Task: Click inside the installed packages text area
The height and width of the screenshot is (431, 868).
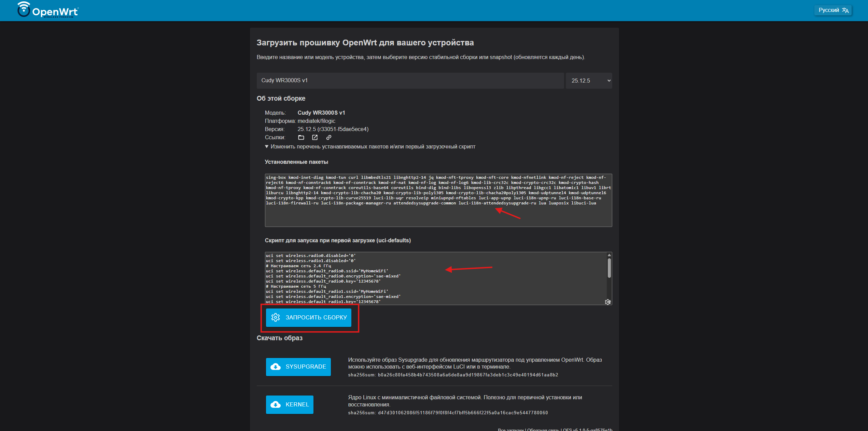Action: point(438,200)
